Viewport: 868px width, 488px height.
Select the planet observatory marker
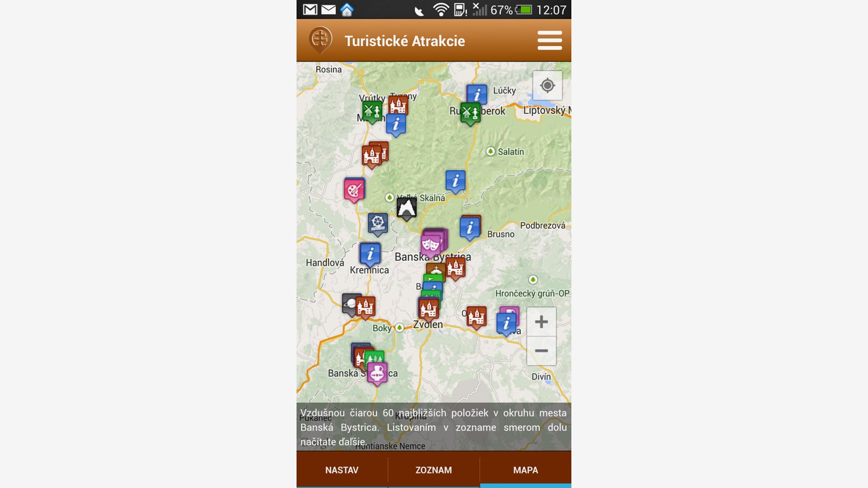[349, 304]
